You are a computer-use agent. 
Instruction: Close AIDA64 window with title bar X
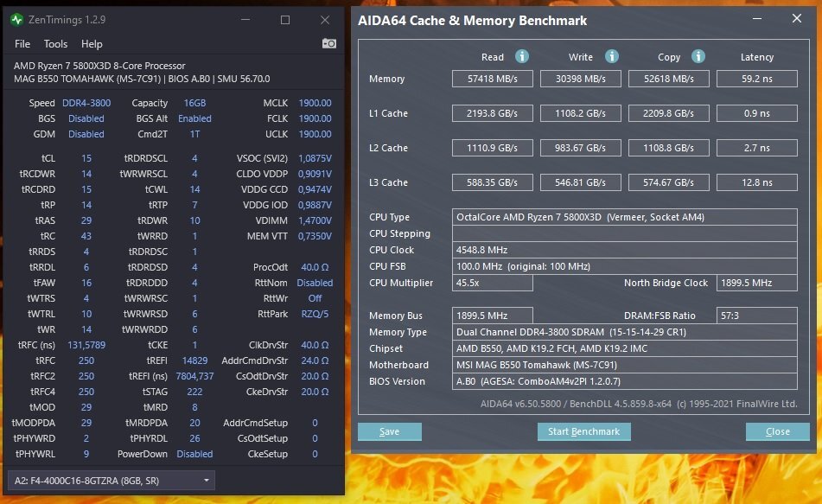(x=797, y=19)
